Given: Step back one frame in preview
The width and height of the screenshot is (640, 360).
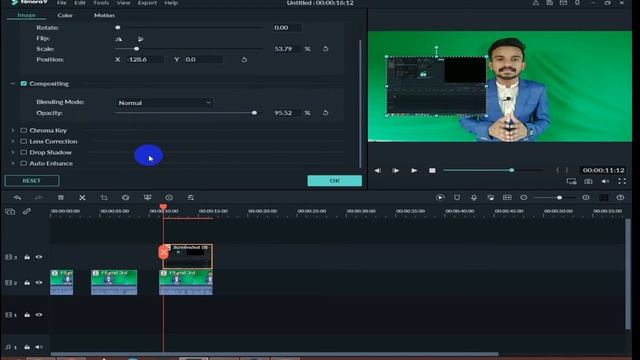Looking at the screenshot, I should [x=378, y=170].
